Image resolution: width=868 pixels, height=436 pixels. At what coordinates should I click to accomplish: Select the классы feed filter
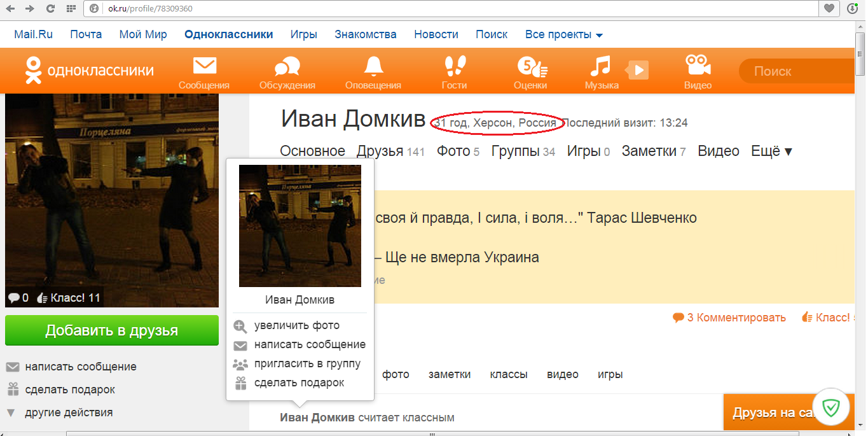click(509, 374)
